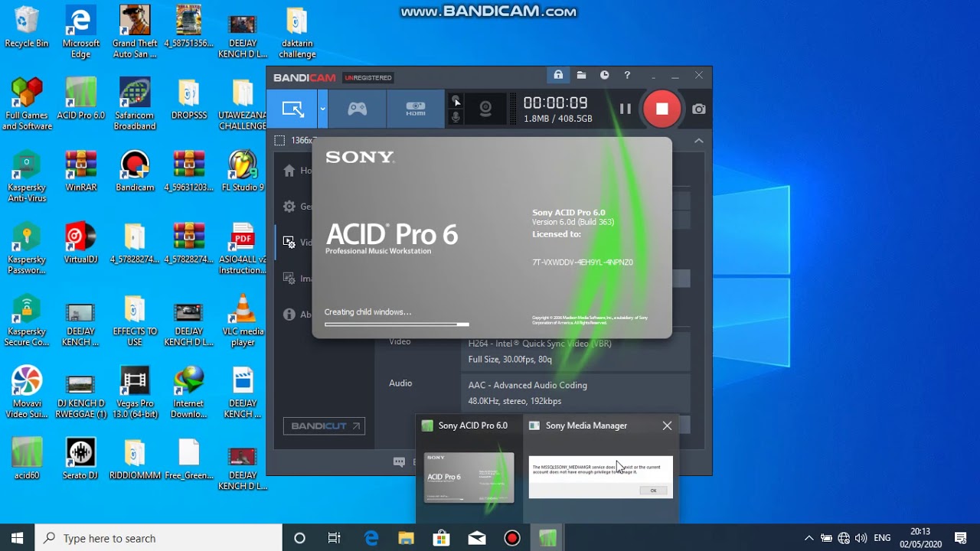Screen dimensions: 980x551
Task: Open VirtualDJ desktop shortcut
Action: [x=80, y=242]
